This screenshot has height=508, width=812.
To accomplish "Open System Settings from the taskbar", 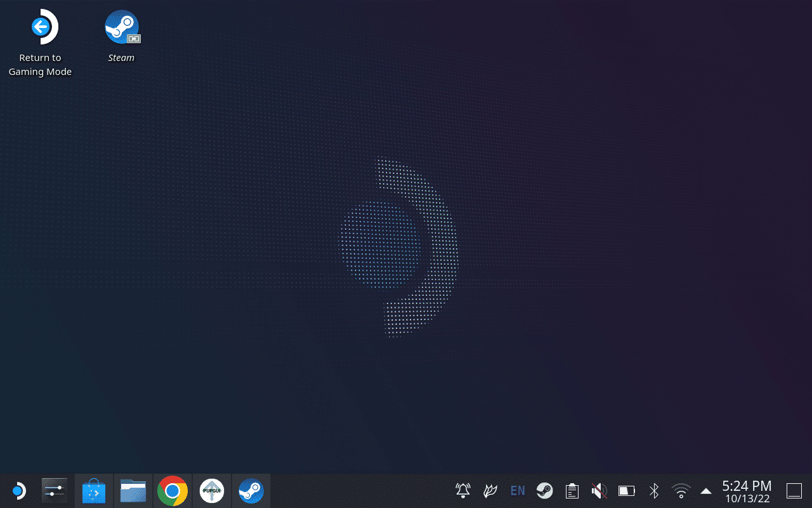I will point(53,491).
